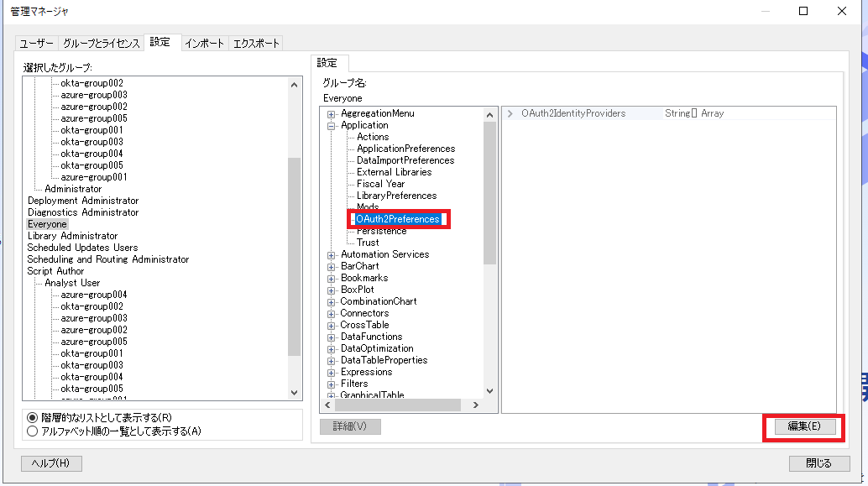Select alphabetical list display radio button
Viewport: 868px width, 486px height.
click(33, 431)
